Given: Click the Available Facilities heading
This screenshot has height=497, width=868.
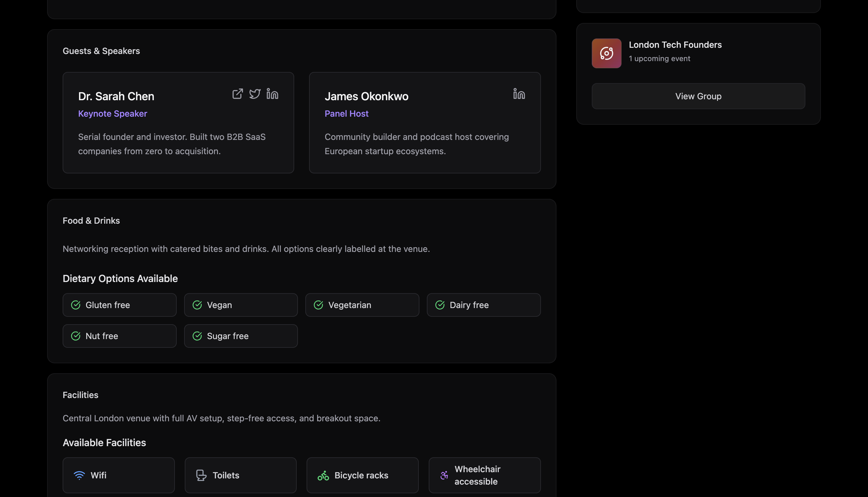Looking at the screenshot, I should pyautogui.click(x=104, y=443).
